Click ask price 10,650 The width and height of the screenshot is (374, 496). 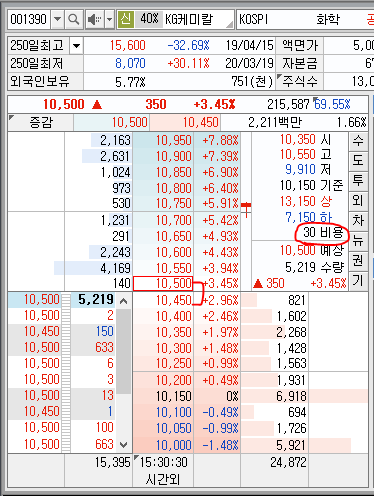point(174,236)
